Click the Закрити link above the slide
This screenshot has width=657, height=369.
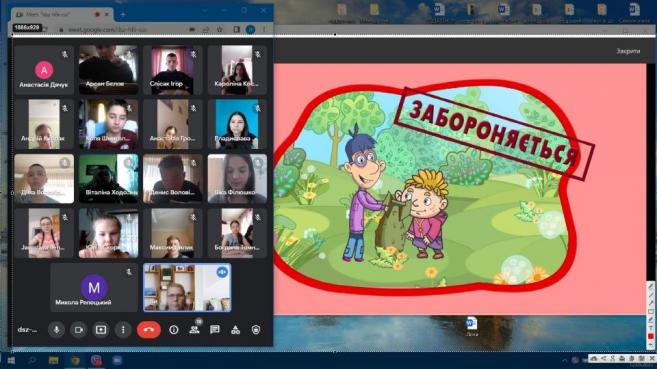tap(628, 51)
